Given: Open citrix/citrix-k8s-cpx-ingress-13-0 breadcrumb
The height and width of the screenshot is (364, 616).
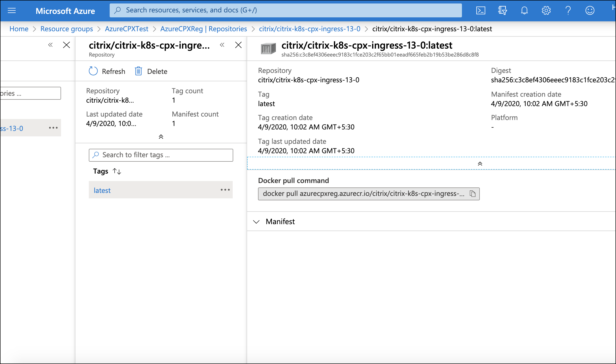Looking at the screenshot, I should pos(310,29).
